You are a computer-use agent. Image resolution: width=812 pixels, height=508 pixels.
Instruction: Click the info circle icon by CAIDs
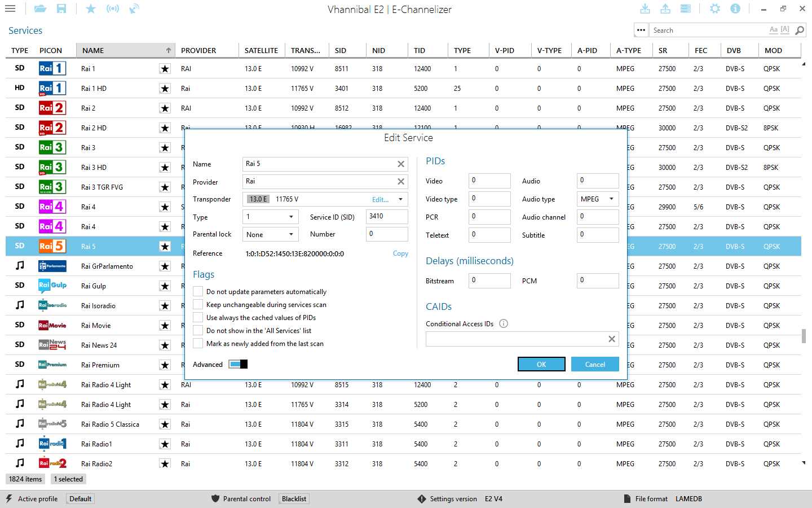tap(504, 323)
